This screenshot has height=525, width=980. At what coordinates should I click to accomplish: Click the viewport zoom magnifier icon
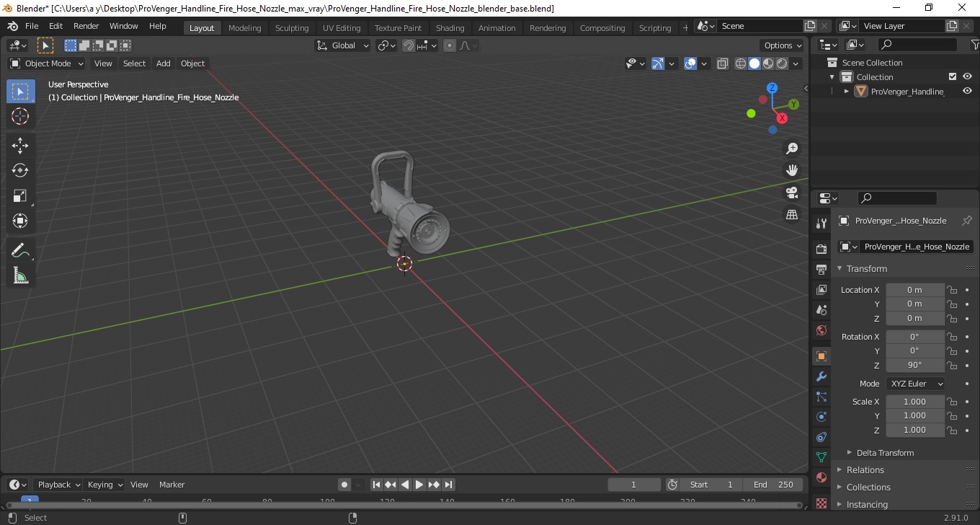coord(792,149)
